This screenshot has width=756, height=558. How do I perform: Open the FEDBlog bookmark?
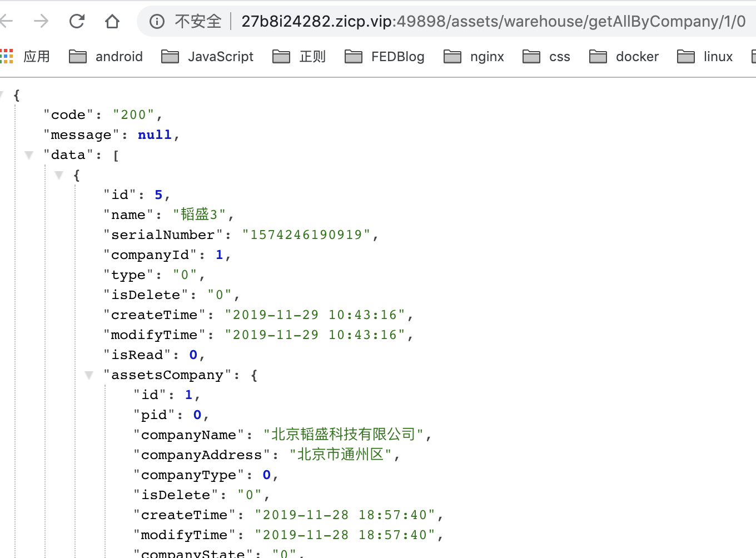[398, 56]
